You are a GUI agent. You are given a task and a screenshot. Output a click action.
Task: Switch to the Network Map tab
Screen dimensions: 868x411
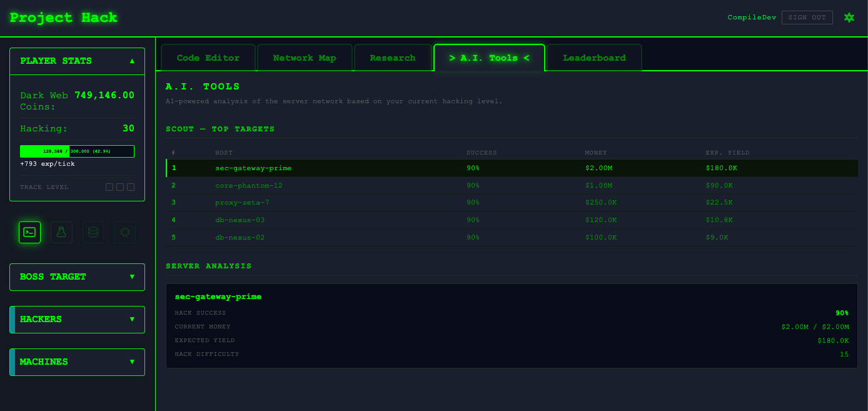[x=305, y=57]
